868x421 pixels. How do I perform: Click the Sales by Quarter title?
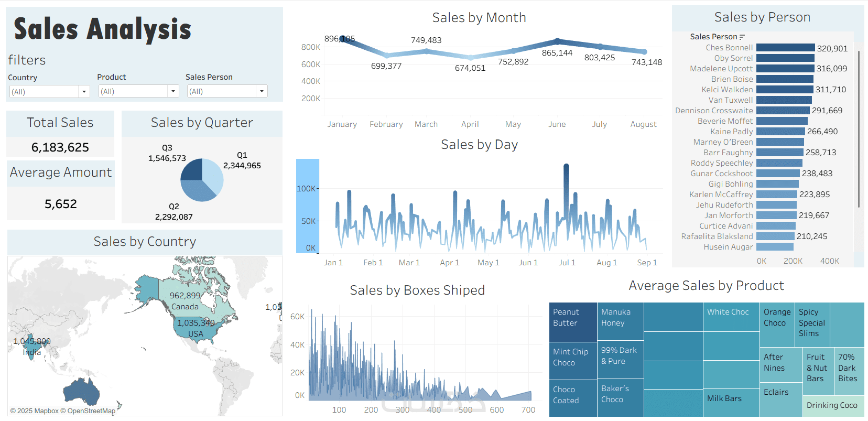coord(202,123)
